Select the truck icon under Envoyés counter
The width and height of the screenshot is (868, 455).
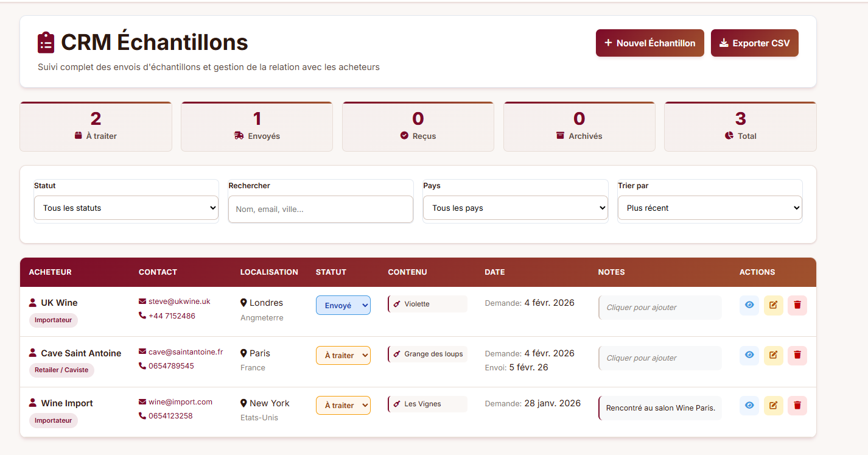tap(237, 136)
